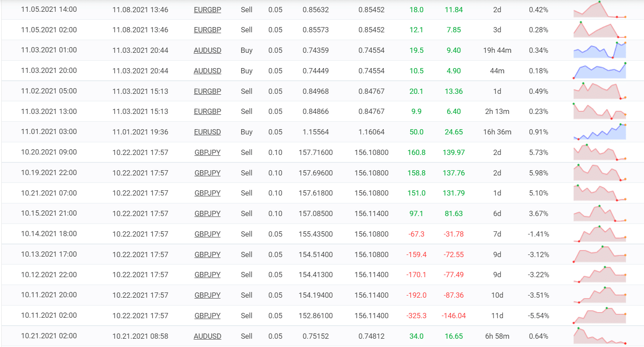Open GBPJPY link for the -325.3 pips trade
This screenshot has width=644, height=347.
207,316
